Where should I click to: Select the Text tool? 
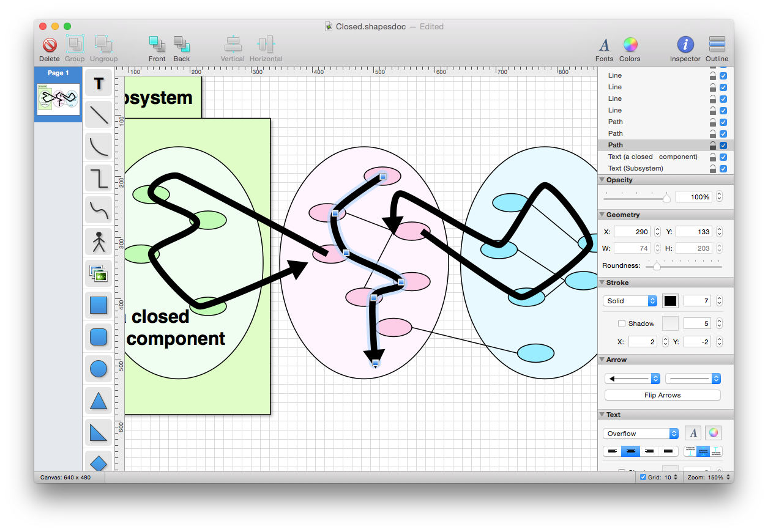(x=99, y=83)
